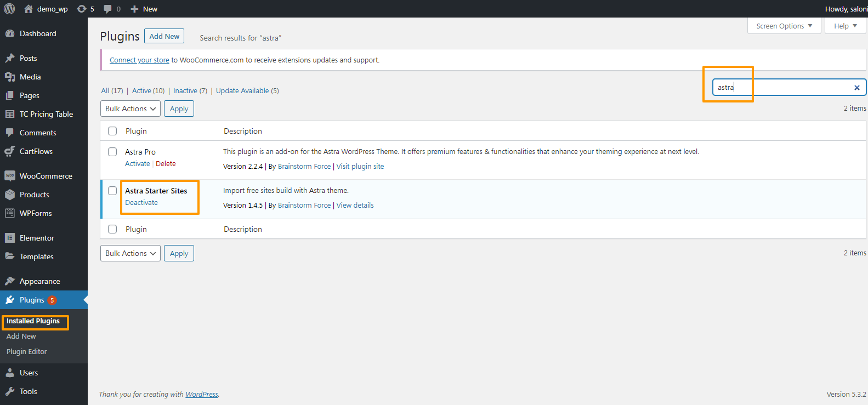The image size is (868, 405).
Task: Open the bottom Bulk Actions dropdown
Action: point(131,253)
